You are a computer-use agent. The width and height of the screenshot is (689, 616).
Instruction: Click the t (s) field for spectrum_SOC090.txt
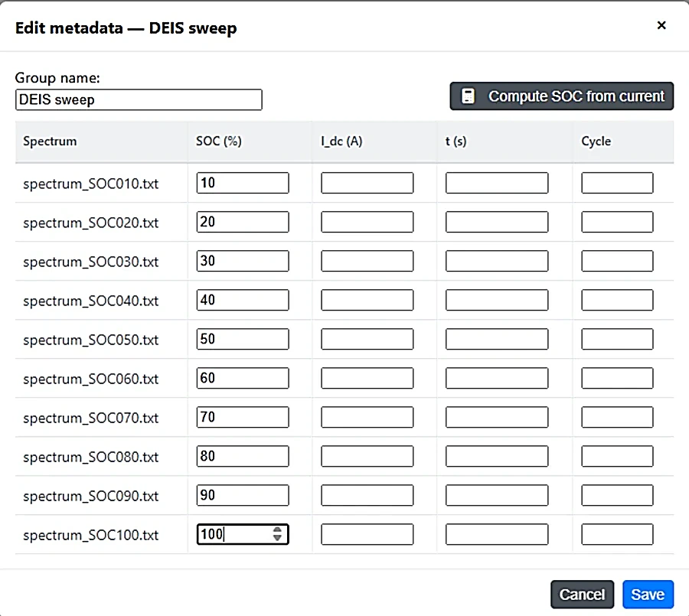click(x=497, y=496)
